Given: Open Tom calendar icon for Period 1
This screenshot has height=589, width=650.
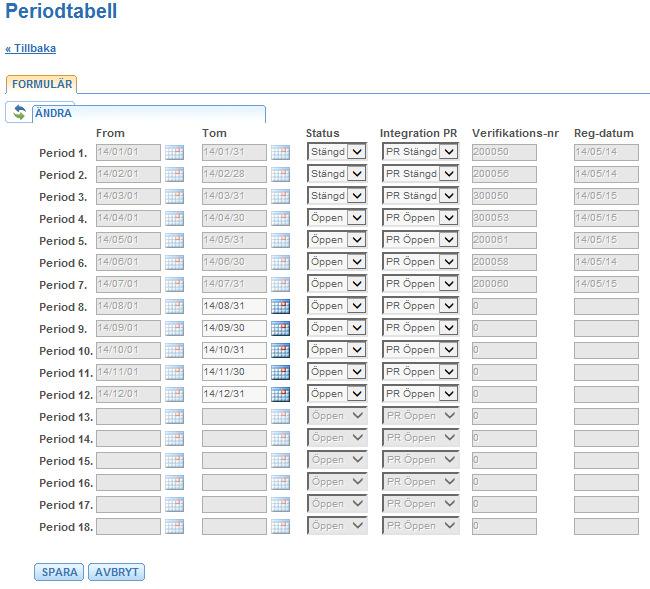Looking at the screenshot, I should (x=281, y=153).
